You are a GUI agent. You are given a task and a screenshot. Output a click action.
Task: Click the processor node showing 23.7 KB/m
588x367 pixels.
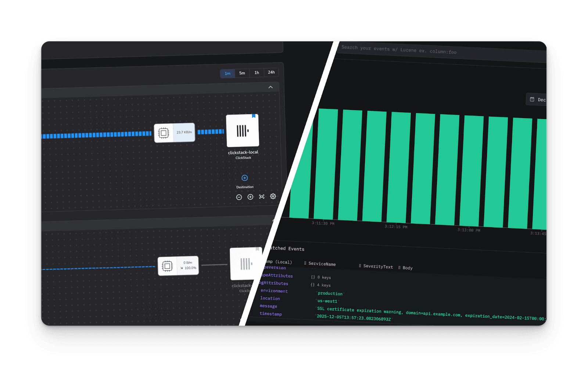(x=174, y=133)
